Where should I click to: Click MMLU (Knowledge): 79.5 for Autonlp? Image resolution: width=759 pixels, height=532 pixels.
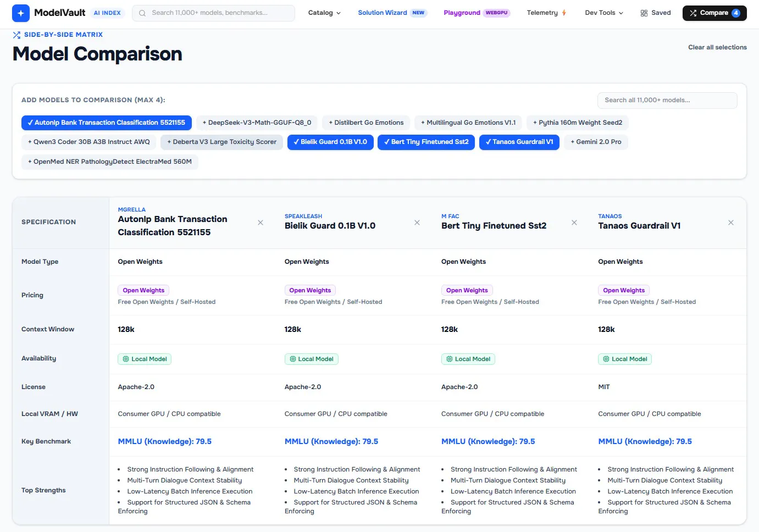coord(165,441)
